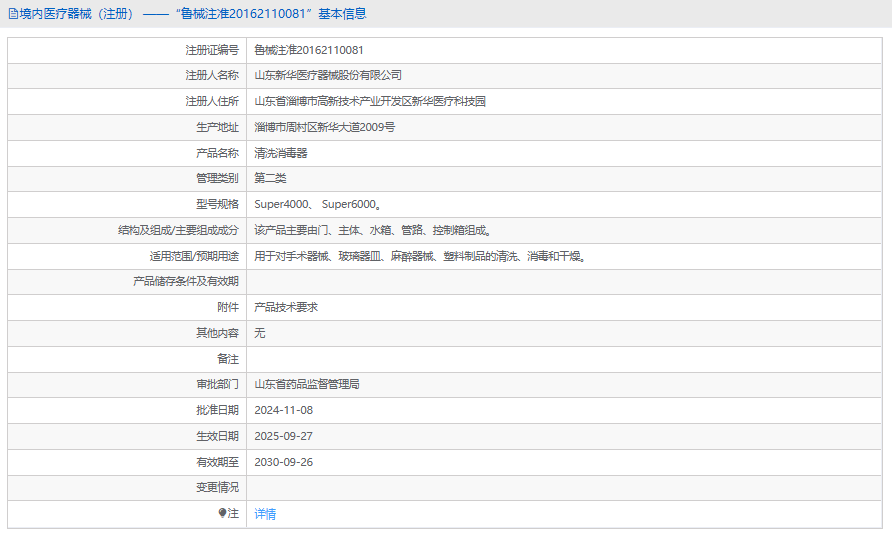
Task: Click the header title 境内医疗器械（注册）基本信息
Action: [193, 14]
